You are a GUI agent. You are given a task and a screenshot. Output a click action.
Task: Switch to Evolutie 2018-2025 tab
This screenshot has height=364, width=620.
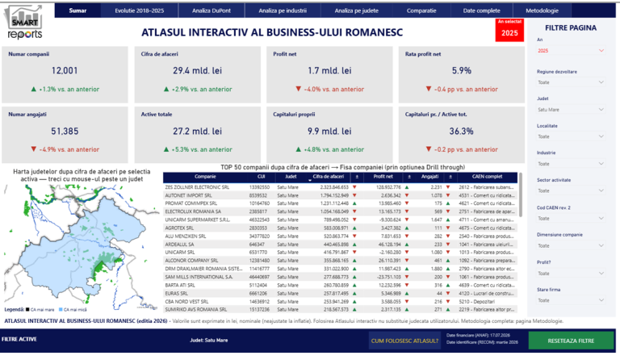139,10
